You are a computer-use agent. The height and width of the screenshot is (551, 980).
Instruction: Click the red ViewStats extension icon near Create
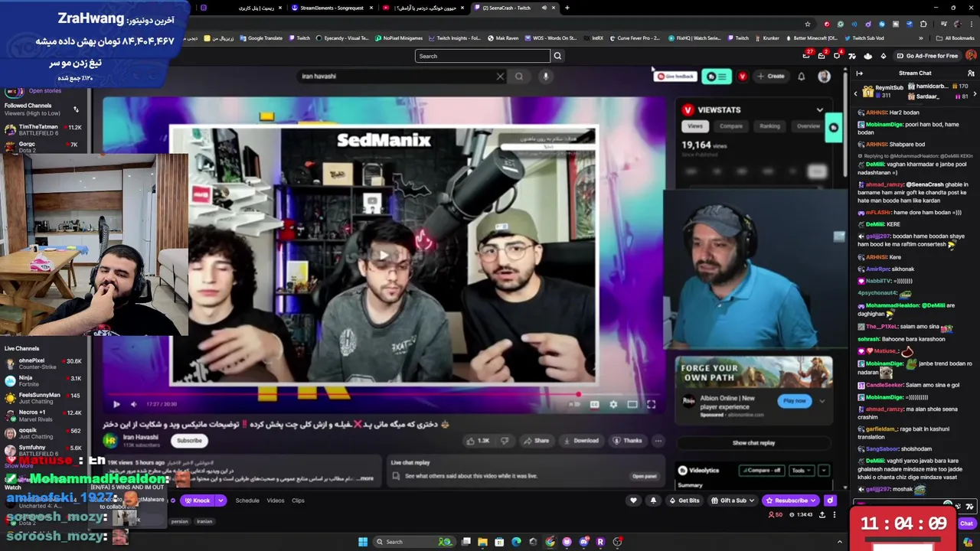(742, 76)
